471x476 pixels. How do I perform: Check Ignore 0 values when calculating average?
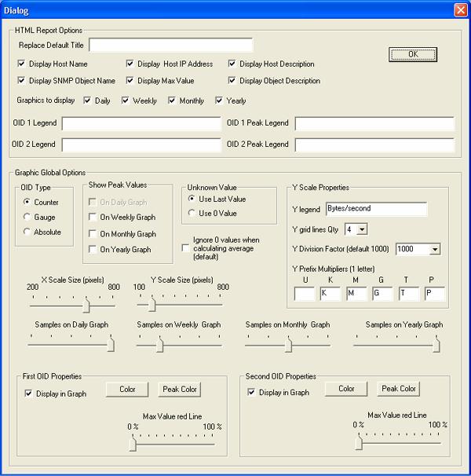(184, 247)
